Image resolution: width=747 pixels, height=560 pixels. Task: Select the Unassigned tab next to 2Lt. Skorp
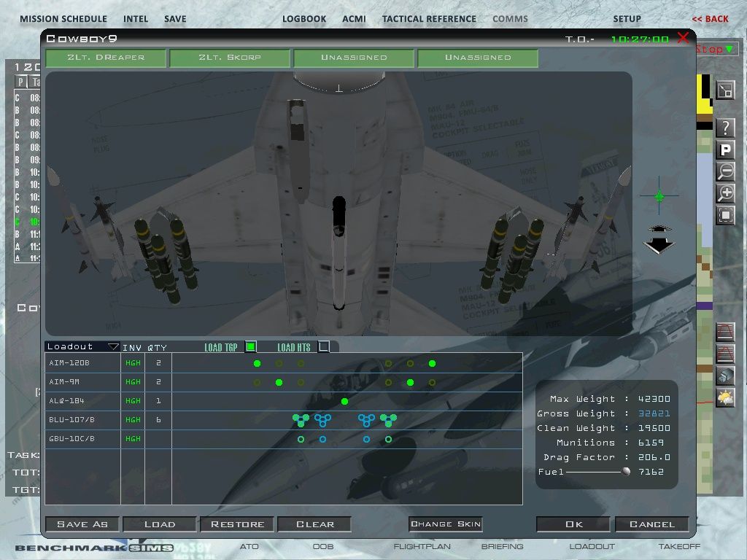pos(354,58)
